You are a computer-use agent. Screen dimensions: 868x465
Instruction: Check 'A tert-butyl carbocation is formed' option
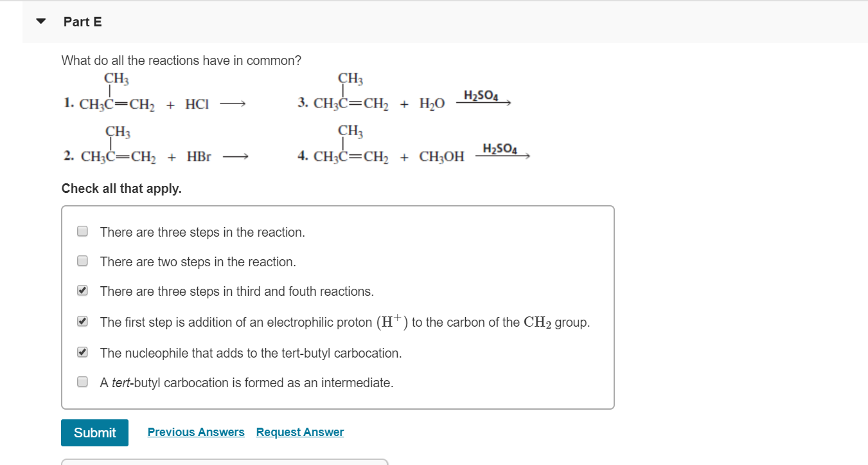point(82,382)
